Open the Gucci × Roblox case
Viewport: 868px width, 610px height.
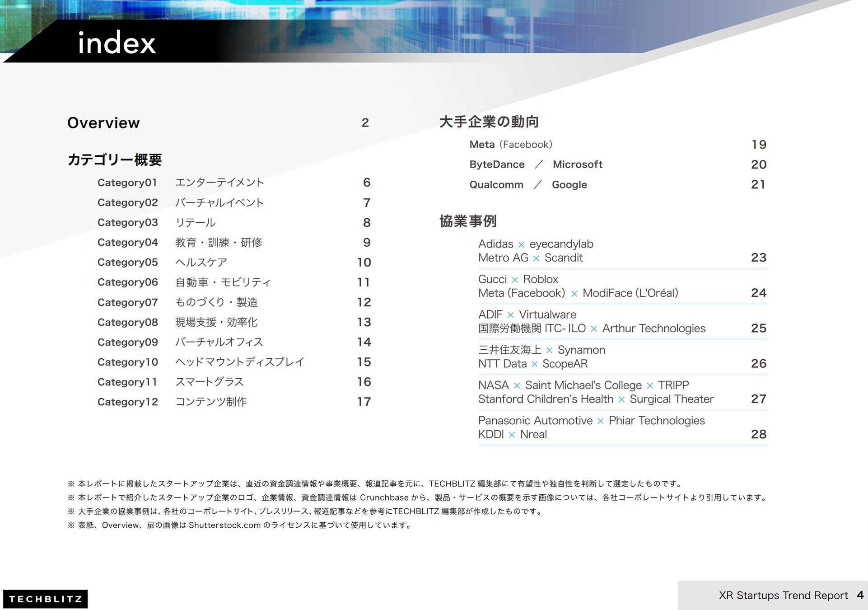[518, 279]
